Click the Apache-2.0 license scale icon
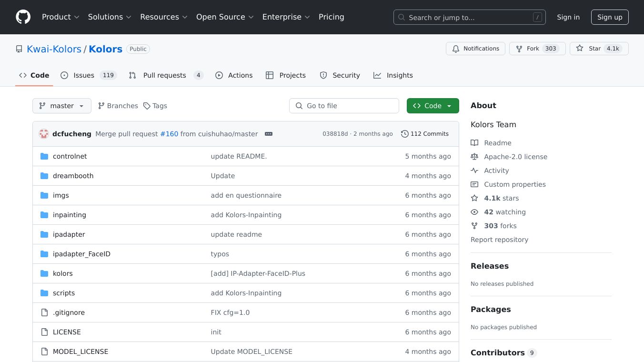This screenshot has height=362, width=644. click(x=474, y=157)
